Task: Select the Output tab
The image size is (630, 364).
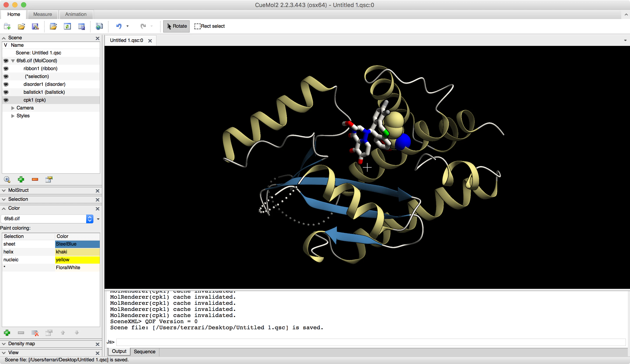Action: coord(119,351)
